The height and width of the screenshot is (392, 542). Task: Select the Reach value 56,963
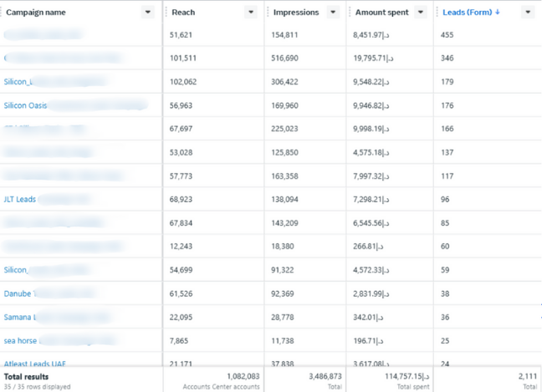(181, 105)
